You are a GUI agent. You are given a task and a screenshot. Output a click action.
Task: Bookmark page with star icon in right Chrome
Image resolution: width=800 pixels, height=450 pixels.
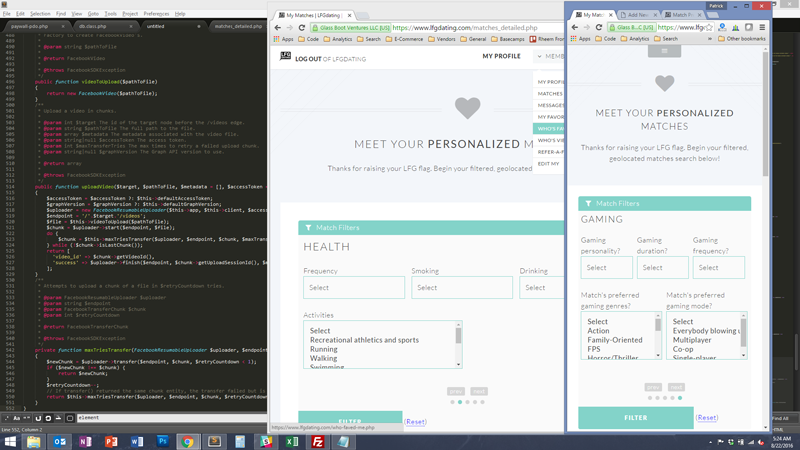click(709, 27)
